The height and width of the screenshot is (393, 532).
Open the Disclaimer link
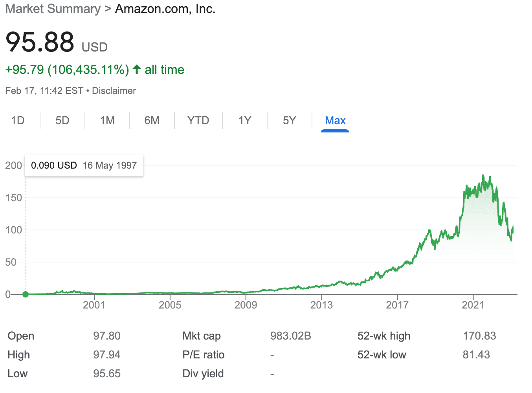coord(114,90)
